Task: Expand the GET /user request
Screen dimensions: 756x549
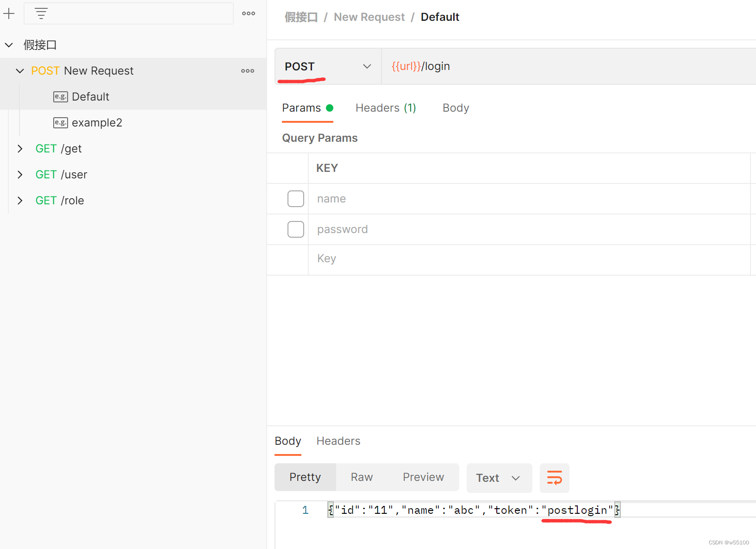Action: tap(20, 175)
